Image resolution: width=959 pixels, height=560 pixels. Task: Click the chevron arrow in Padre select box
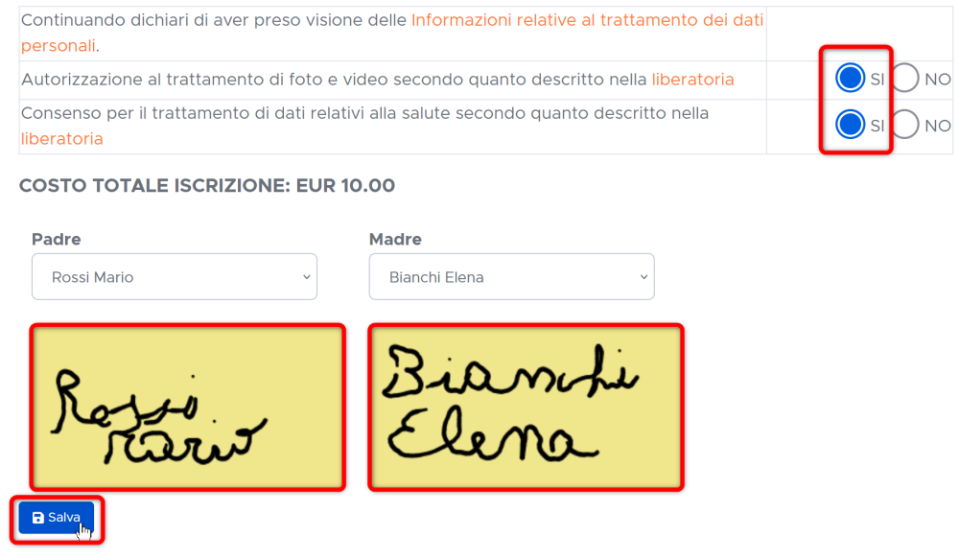[x=307, y=277]
